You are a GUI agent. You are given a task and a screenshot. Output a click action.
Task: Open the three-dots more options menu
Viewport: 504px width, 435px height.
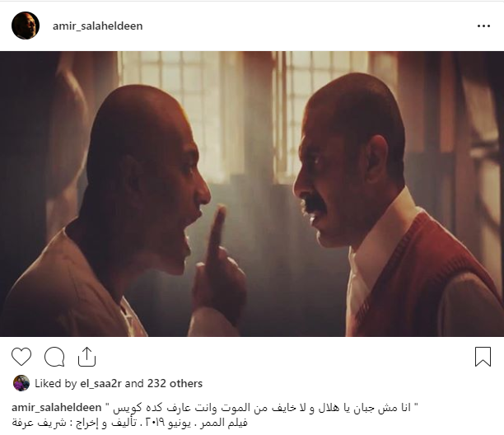483,26
